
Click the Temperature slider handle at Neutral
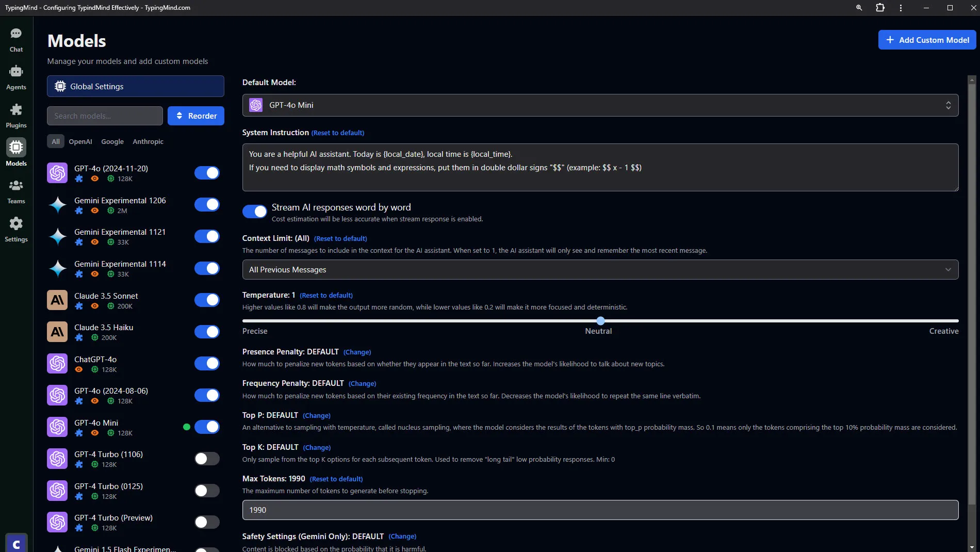click(x=600, y=321)
